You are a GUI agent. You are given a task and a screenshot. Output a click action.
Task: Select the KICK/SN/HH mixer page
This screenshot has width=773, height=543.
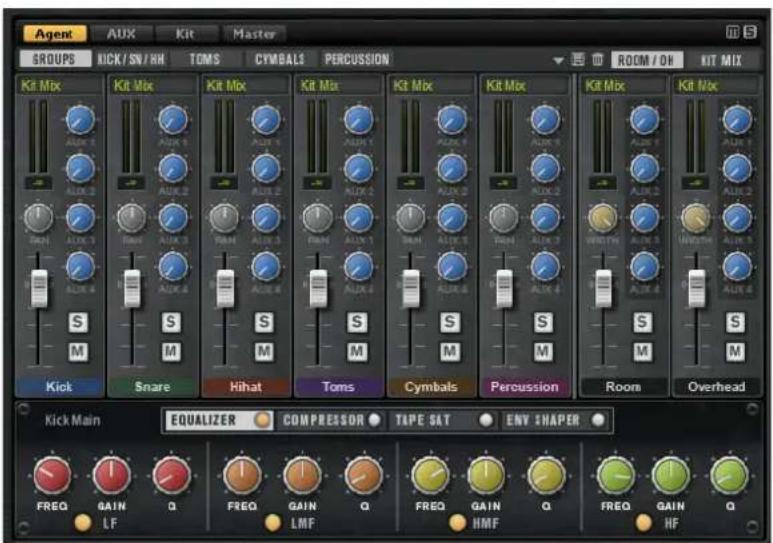(131, 59)
